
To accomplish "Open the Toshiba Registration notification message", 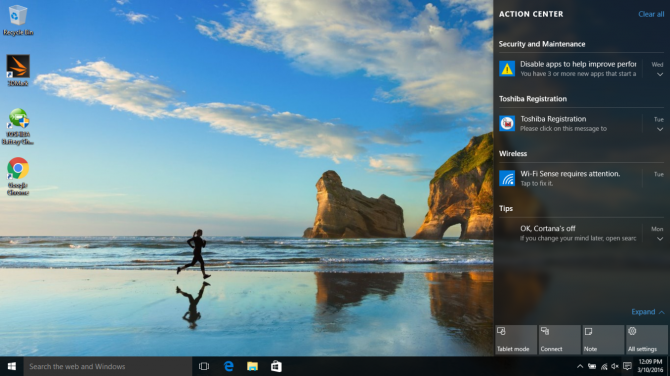I will [x=563, y=123].
